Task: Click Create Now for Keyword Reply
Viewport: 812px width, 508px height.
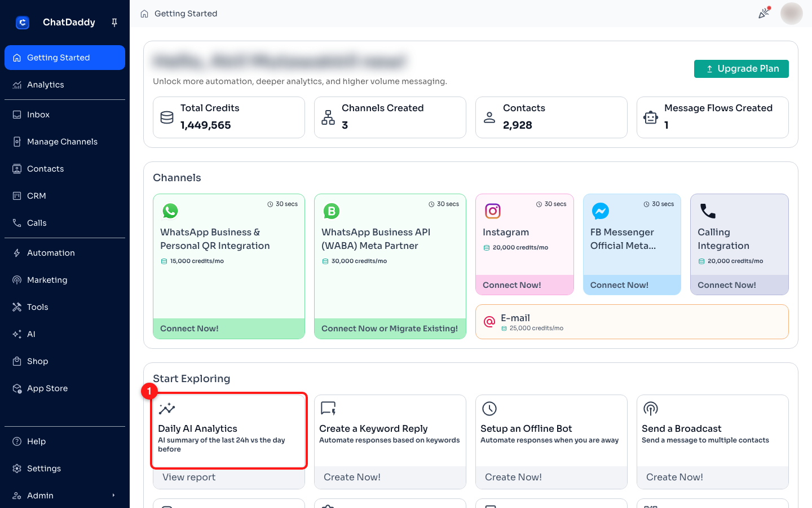Action: point(390,478)
